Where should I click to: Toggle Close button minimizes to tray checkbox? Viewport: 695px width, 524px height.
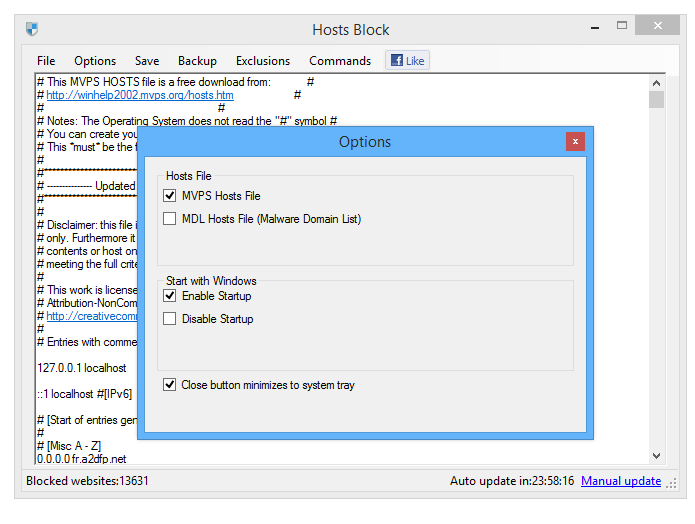[x=169, y=385]
